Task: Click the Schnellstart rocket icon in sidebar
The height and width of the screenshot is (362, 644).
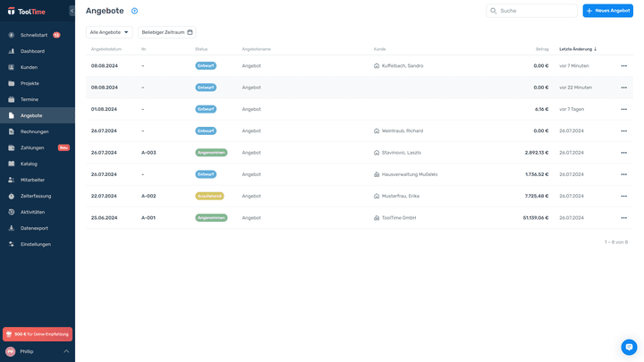Action: point(12,35)
